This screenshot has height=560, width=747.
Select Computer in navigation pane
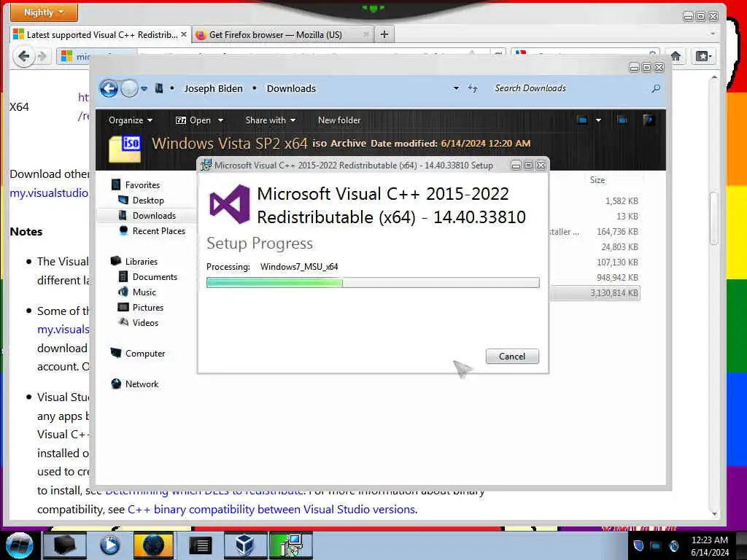coord(145,354)
